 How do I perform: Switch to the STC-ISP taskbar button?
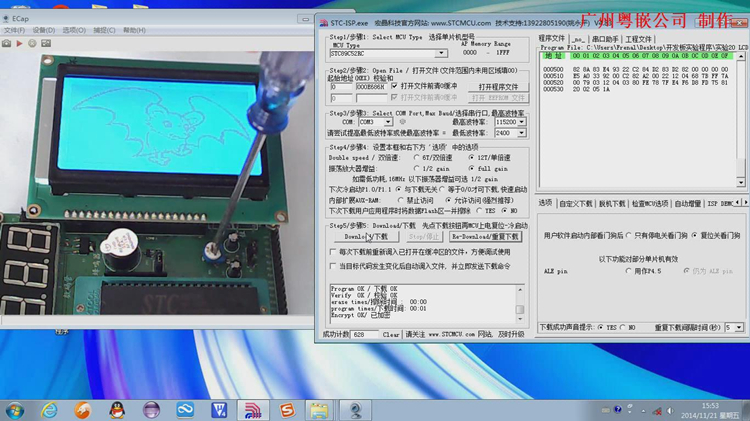pyautogui.click(x=253, y=410)
